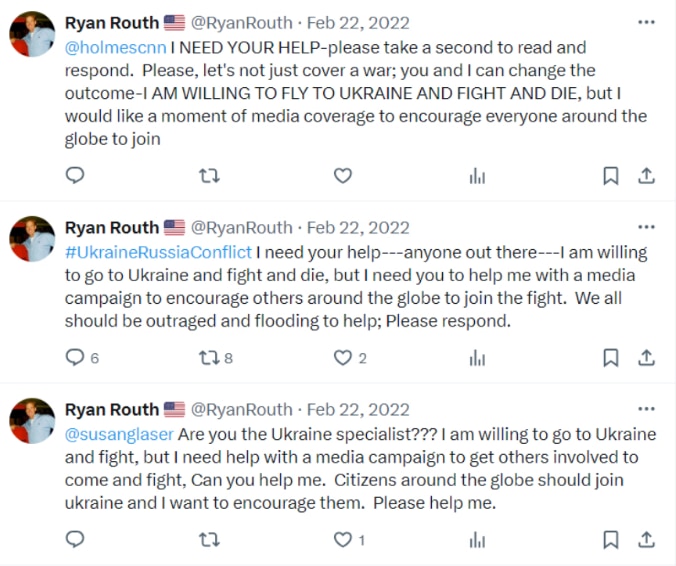Open more options on the @susanglaser tweet

[x=646, y=409]
